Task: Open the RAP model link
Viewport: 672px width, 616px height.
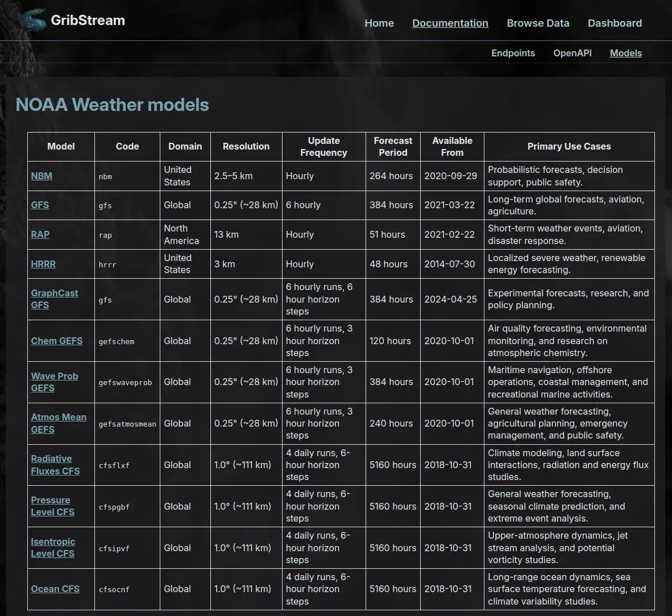Action: pyautogui.click(x=40, y=234)
